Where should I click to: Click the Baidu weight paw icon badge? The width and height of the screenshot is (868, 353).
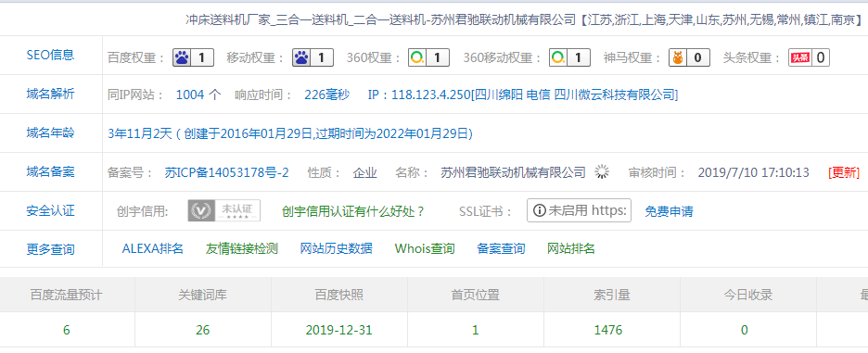point(193,57)
